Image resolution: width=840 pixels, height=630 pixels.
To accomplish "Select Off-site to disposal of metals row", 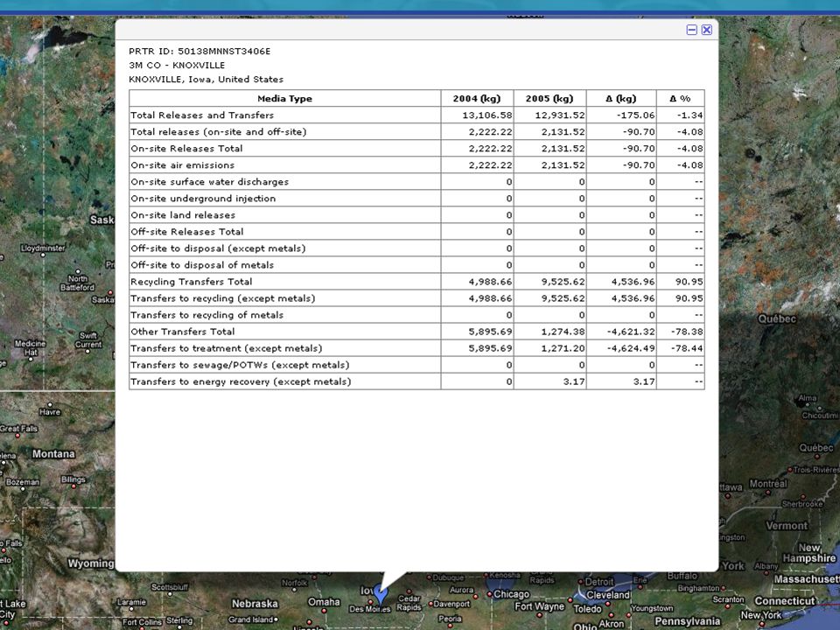I will point(416,264).
